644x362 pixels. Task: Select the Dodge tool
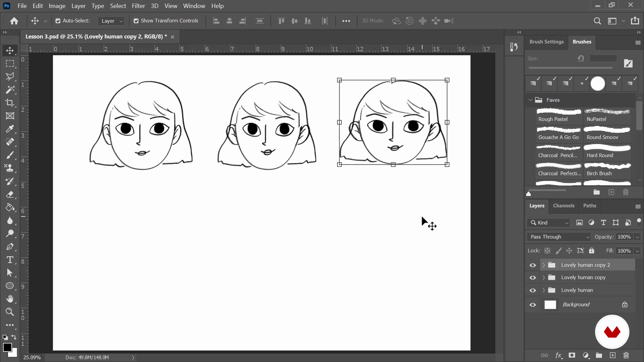(10, 234)
